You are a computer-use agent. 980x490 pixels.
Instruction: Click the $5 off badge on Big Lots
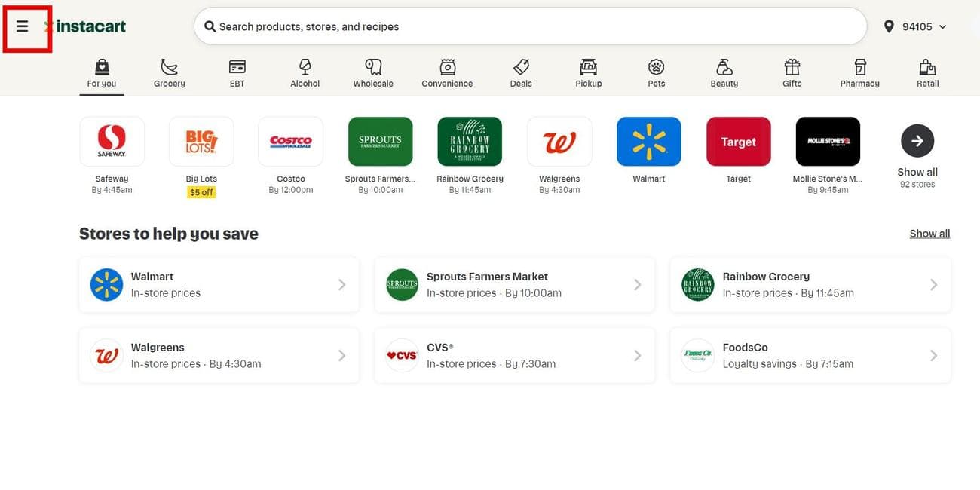click(x=201, y=191)
